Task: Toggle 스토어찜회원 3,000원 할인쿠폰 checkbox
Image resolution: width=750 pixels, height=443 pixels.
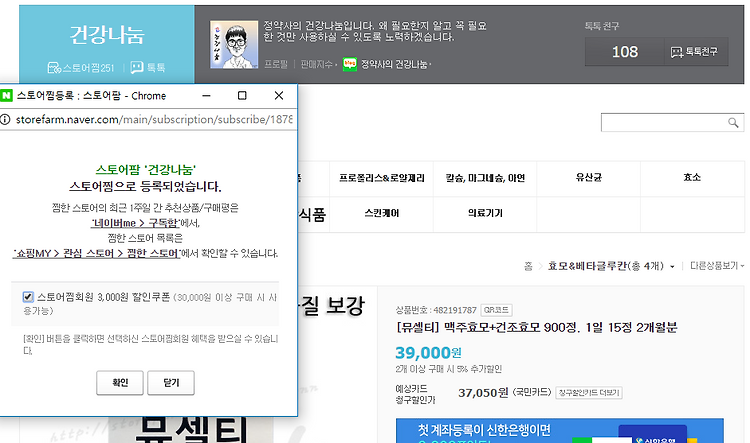Action: [28, 297]
